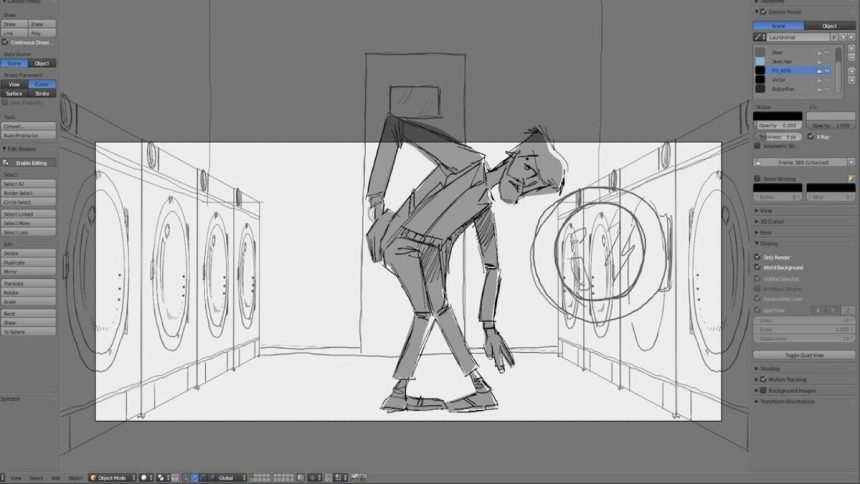
Task: Toggle visibility of the Sketches layer
Action: [x=827, y=61]
